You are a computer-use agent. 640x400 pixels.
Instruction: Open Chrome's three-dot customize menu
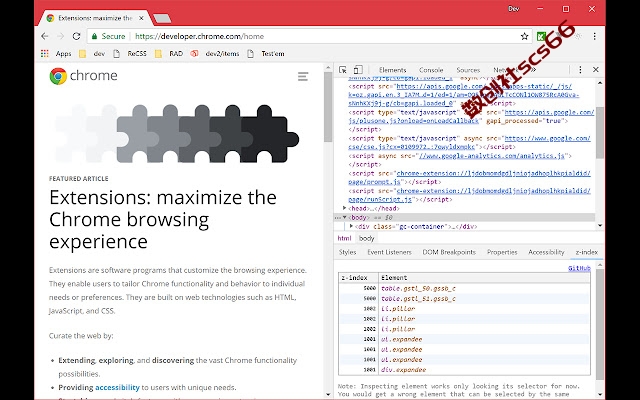tap(595, 36)
